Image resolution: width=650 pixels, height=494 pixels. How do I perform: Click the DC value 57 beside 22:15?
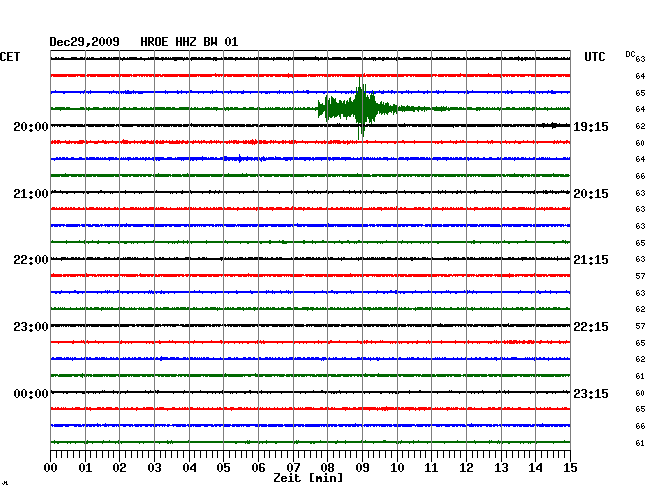(640, 327)
